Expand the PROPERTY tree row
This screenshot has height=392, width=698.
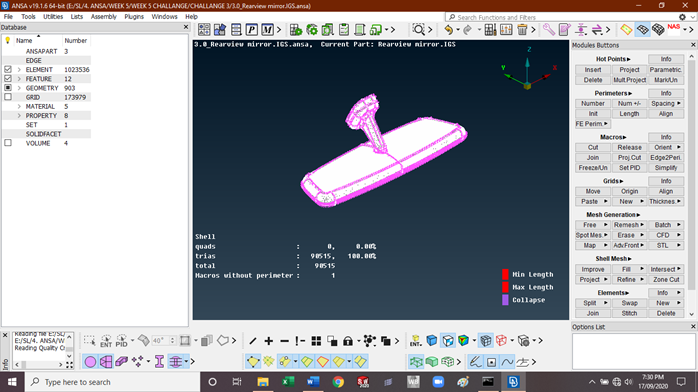[x=19, y=116]
